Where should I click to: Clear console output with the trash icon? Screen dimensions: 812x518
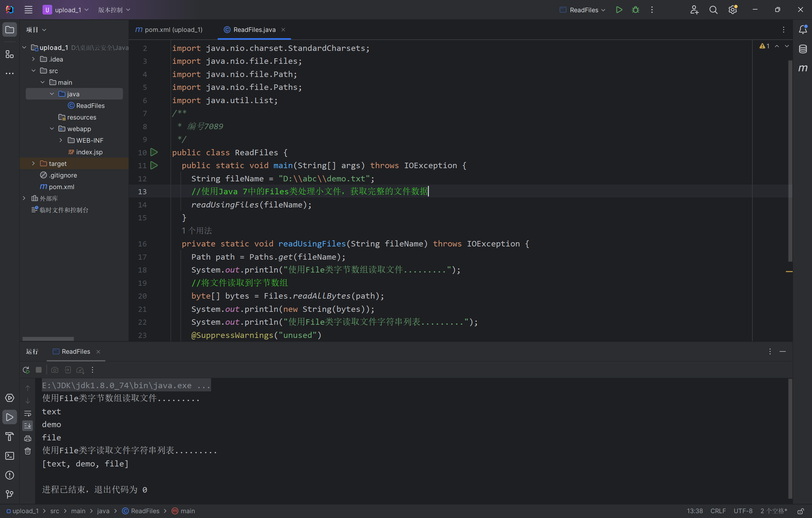(28, 451)
